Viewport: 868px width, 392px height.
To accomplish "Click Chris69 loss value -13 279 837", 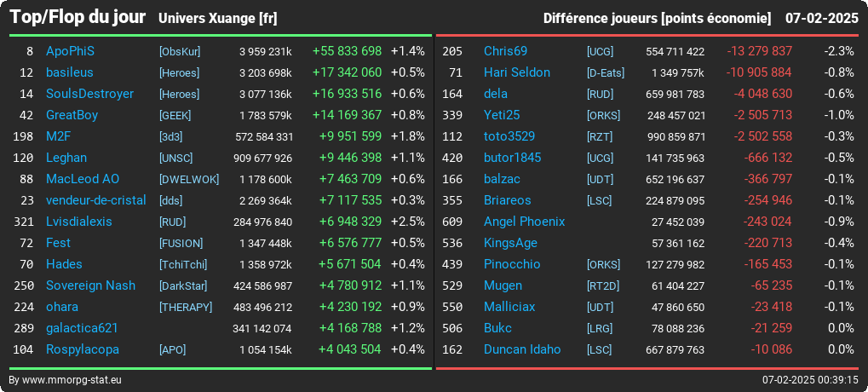I will [x=760, y=51].
